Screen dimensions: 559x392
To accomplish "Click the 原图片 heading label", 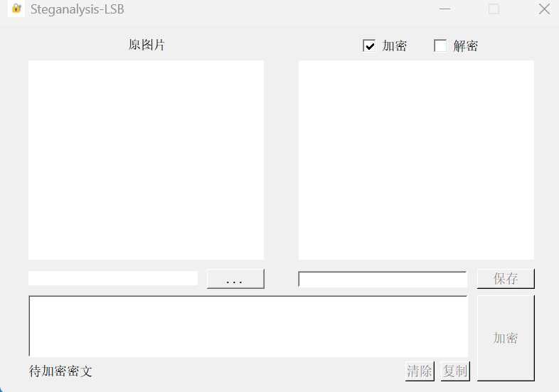I will point(147,45).
